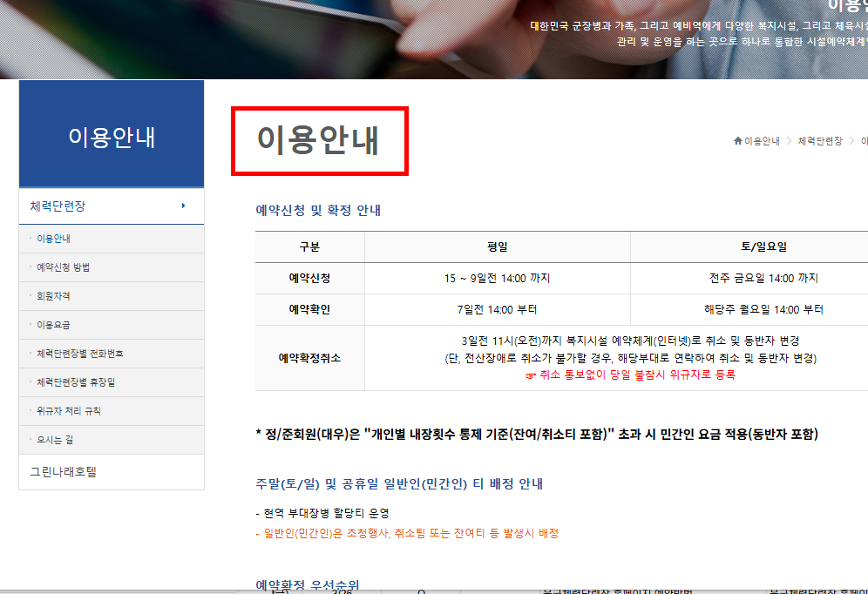Open the 이용요금 fees page
The width and height of the screenshot is (868, 594).
point(54,324)
